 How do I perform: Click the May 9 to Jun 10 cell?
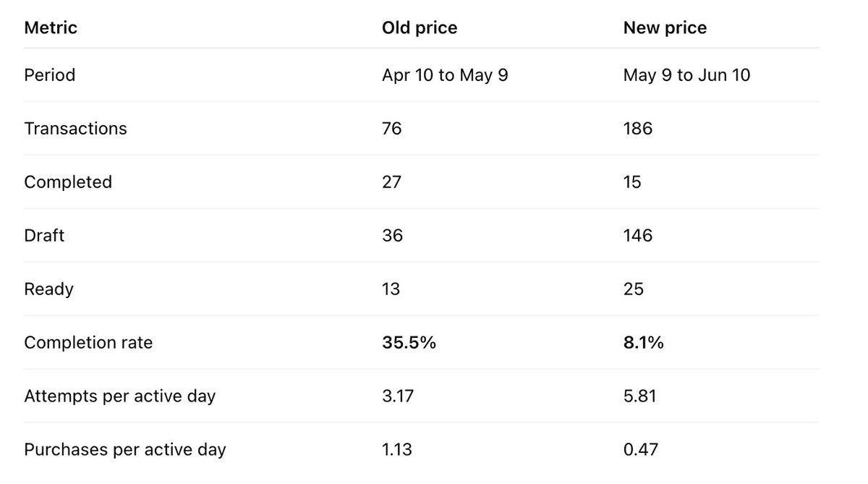(686, 75)
